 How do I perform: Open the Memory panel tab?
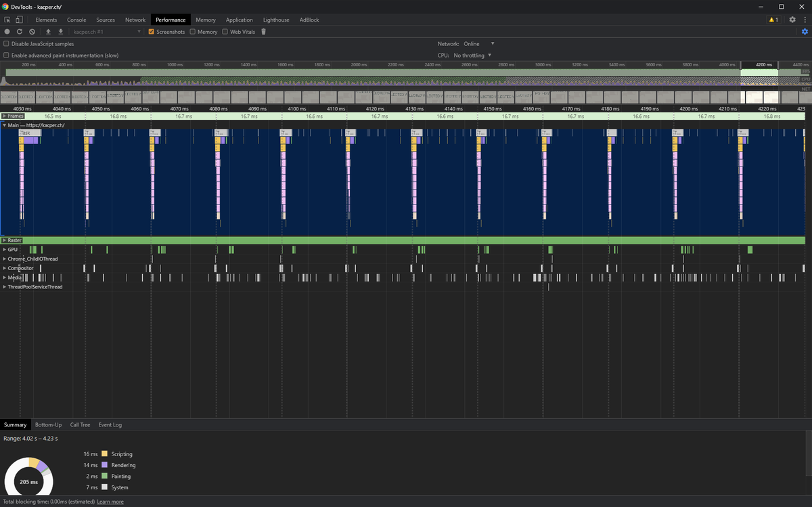206,20
